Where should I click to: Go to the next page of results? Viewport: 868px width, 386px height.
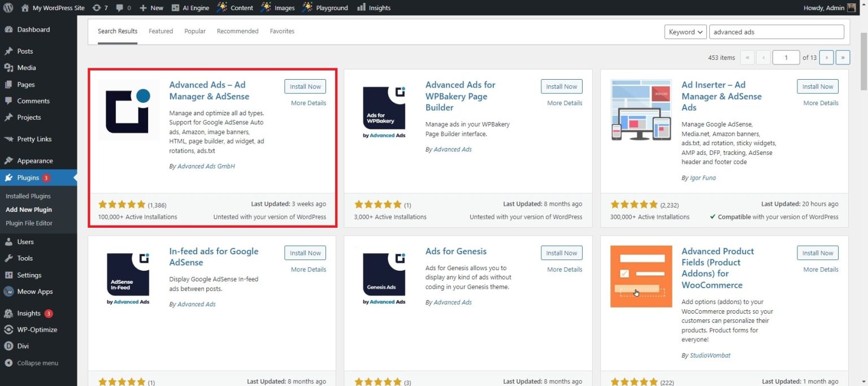tap(826, 57)
